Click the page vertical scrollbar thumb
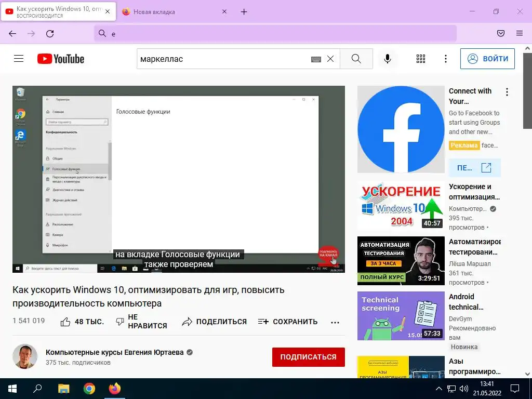Image resolution: width=532 pixels, height=399 pixels. [528, 91]
